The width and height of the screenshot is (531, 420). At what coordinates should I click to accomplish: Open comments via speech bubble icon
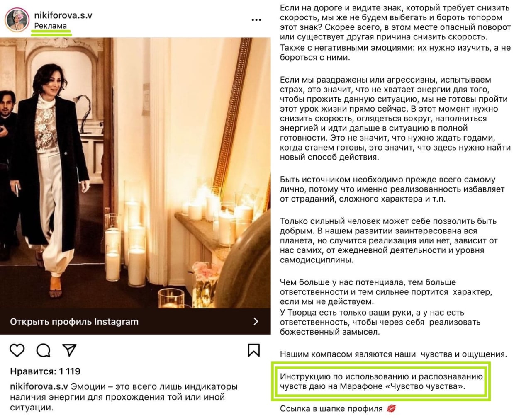[x=43, y=350]
